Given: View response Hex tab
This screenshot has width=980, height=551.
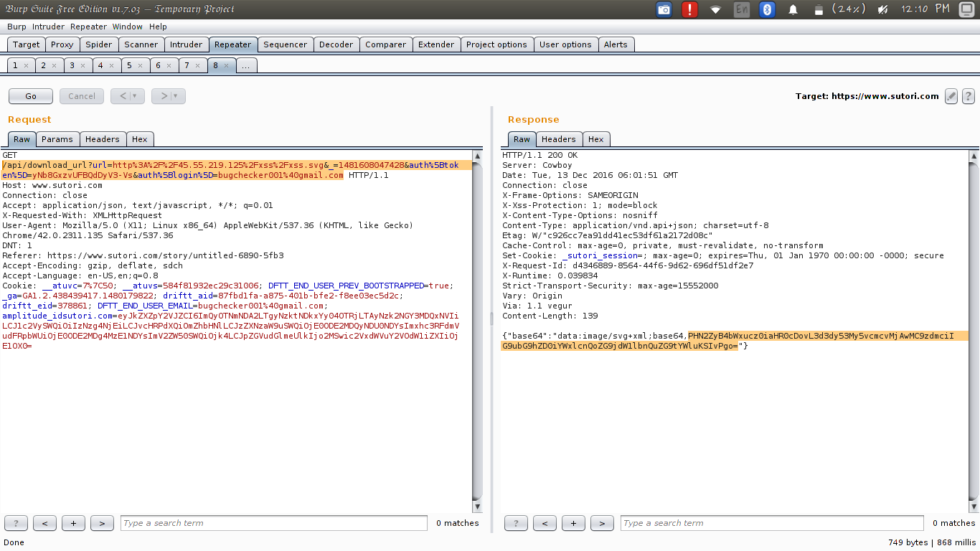Looking at the screenshot, I should tap(596, 139).
